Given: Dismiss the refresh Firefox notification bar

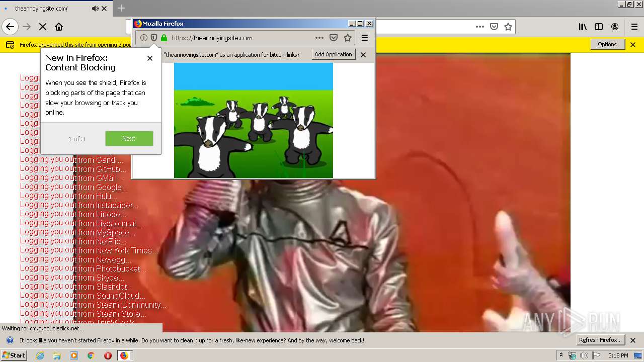Looking at the screenshot, I should coord(633,340).
